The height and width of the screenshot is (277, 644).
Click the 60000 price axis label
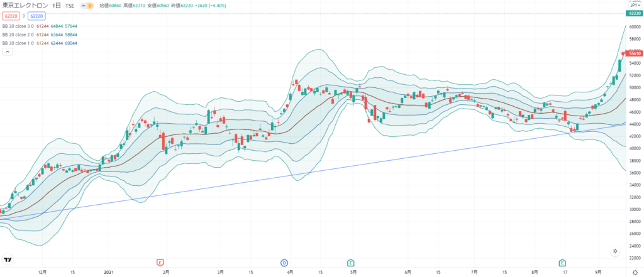pos(635,26)
